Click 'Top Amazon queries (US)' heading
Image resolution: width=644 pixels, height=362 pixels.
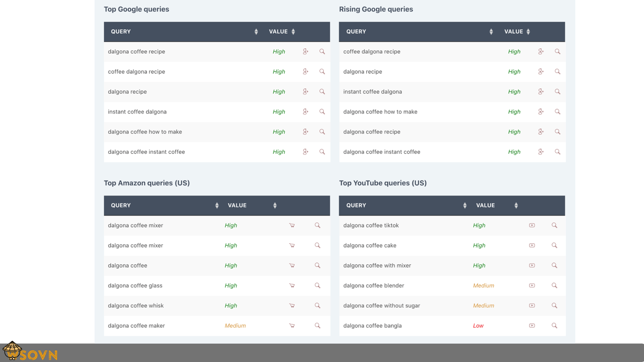click(147, 183)
